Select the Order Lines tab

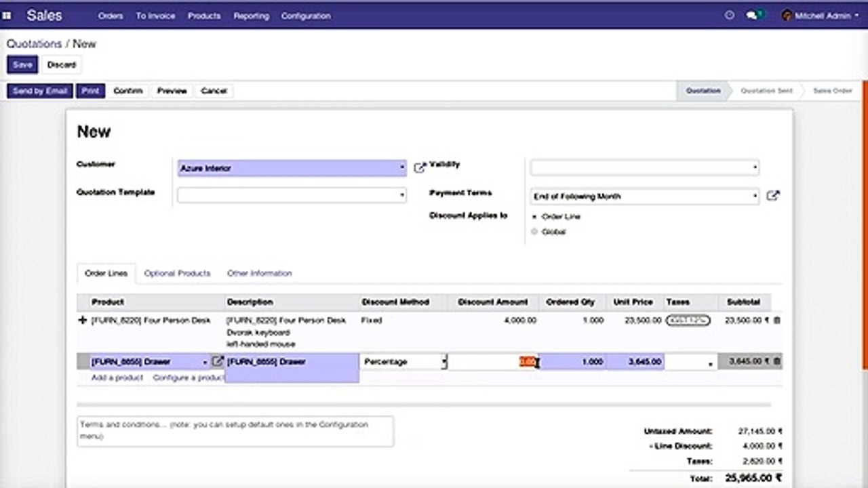coord(106,273)
